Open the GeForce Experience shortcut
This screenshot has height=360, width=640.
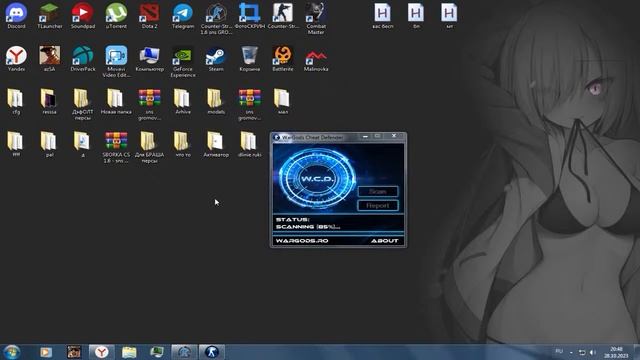pos(183,62)
